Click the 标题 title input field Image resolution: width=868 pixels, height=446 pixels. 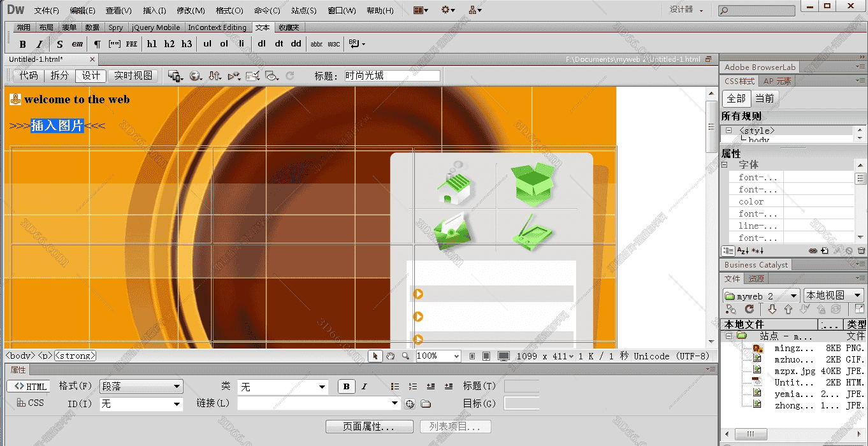pyautogui.click(x=391, y=76)
